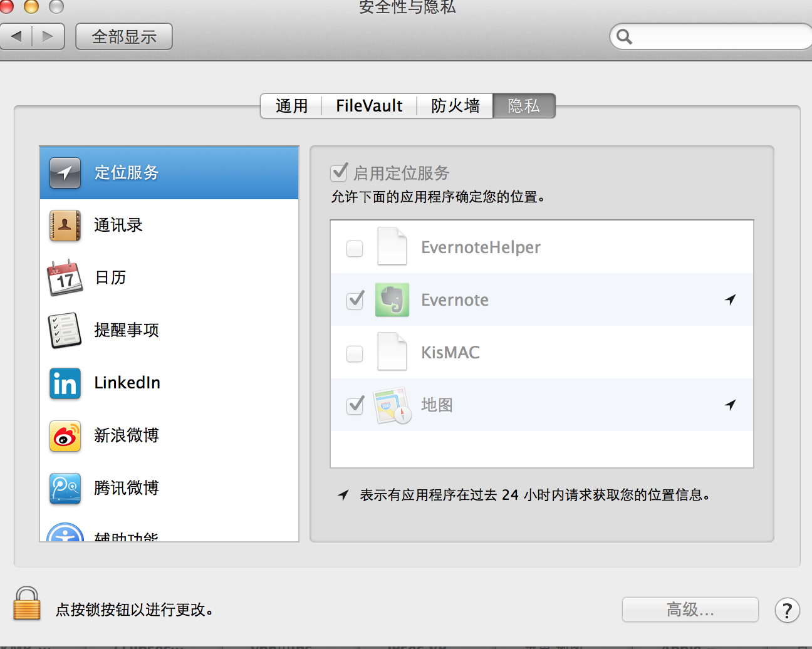Click the lock icon to make changes

pyautogui.click(x=27, y=604)
